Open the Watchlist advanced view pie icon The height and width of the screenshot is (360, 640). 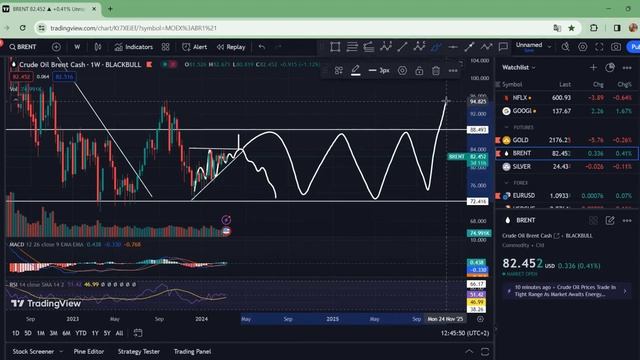(610, 67)
